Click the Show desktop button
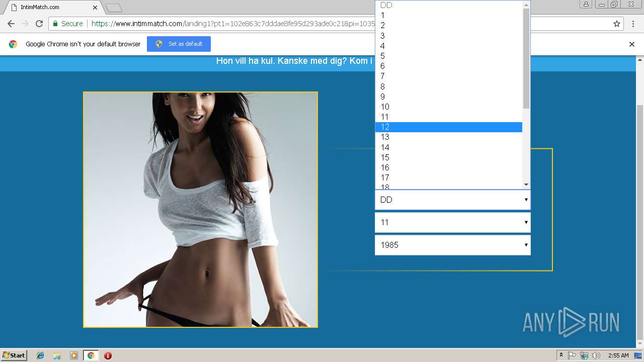Image resolution: width=644 pixels, height=362 pixels. pos(638,355)
